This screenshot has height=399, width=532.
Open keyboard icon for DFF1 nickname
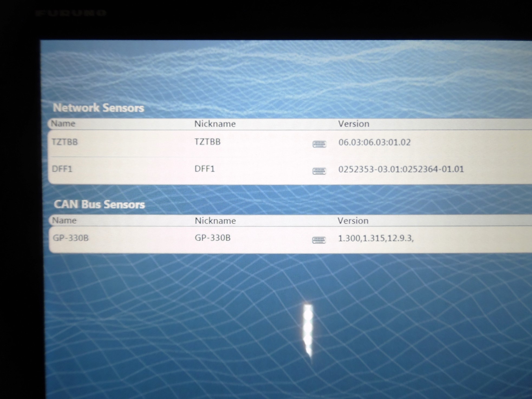click(319, 171)
